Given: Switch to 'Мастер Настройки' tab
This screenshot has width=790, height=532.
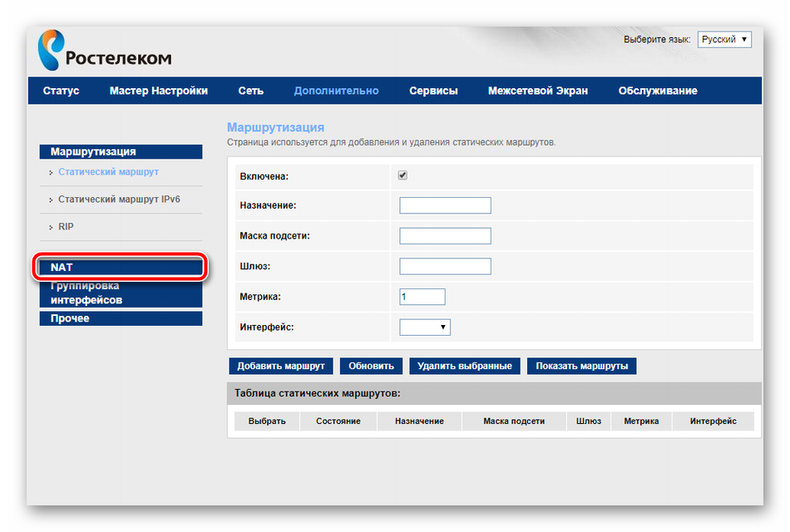Looking at the screenshot, I should (159, 91).
